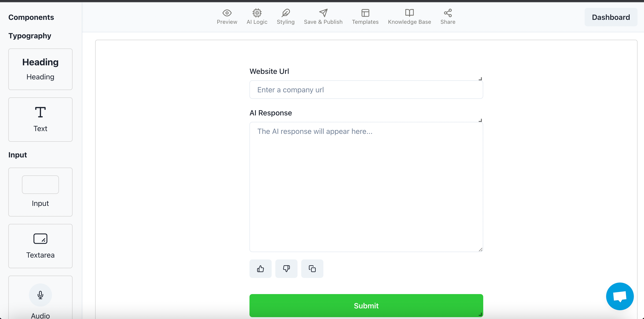Click the Input section header
The width and height of the screenshot is (644, 319).
[18, 155]
